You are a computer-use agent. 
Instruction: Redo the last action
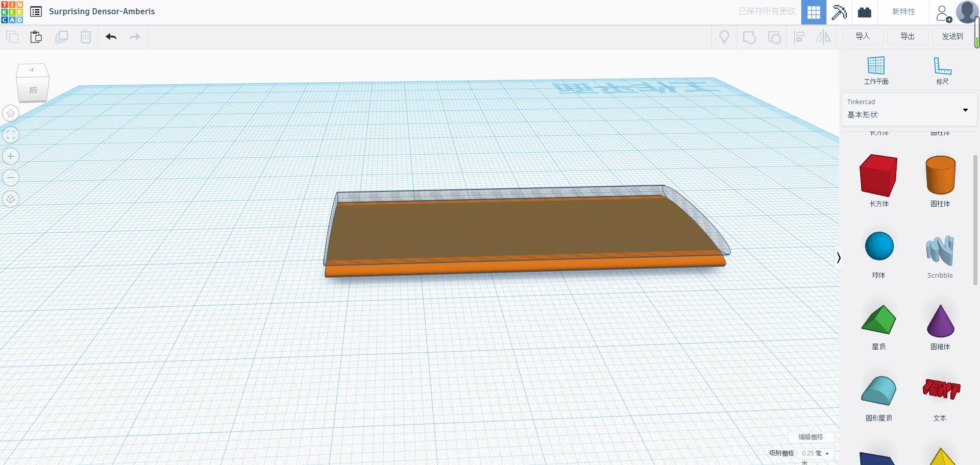(135, 37)
